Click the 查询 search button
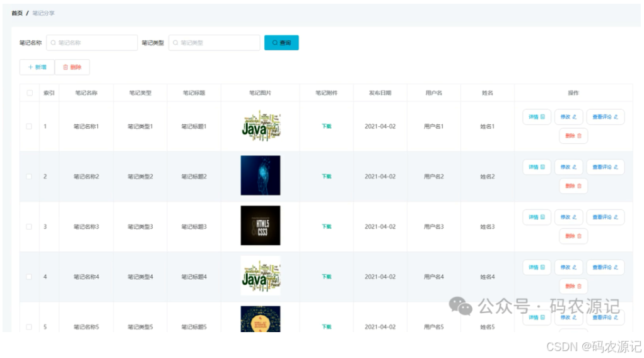Viewport: 644px width, 358px height. pyautogui.click(x=281, y=43)
